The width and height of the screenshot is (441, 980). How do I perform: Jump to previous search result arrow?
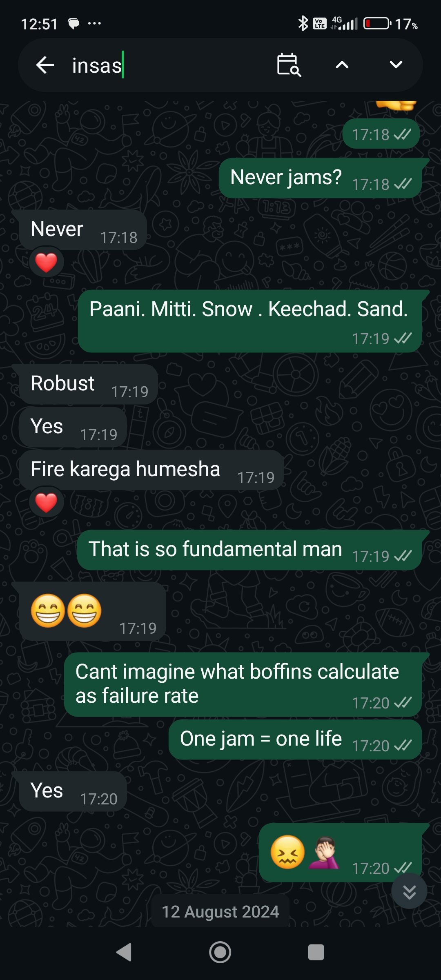click(x=342, y=65)
